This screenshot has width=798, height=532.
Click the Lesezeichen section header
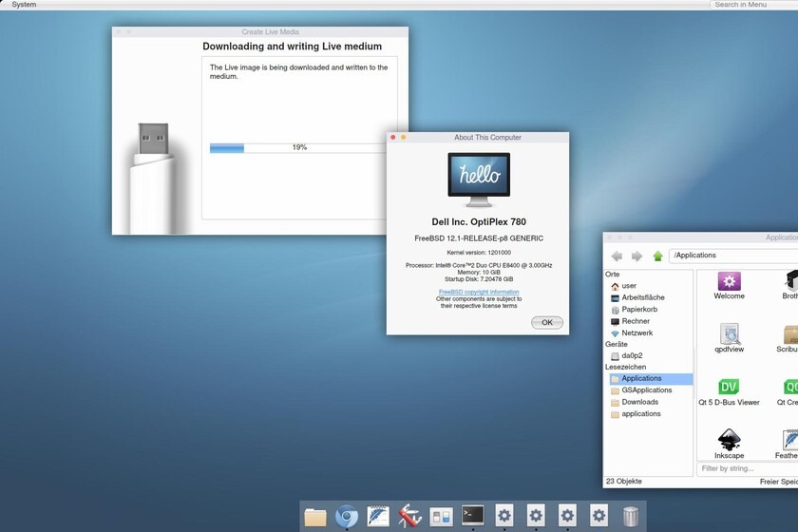click(x=625, y=367)
